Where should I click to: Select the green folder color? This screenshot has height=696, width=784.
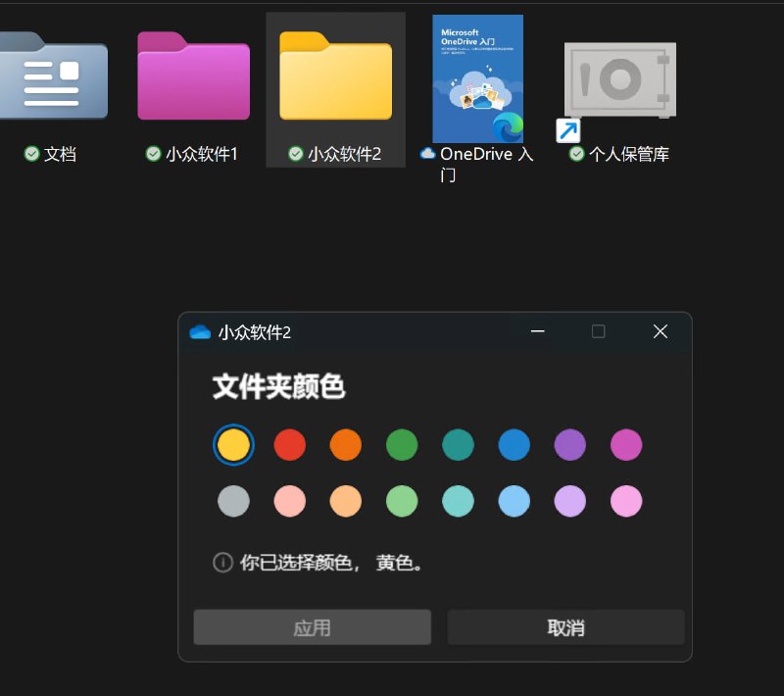[402, 444]
